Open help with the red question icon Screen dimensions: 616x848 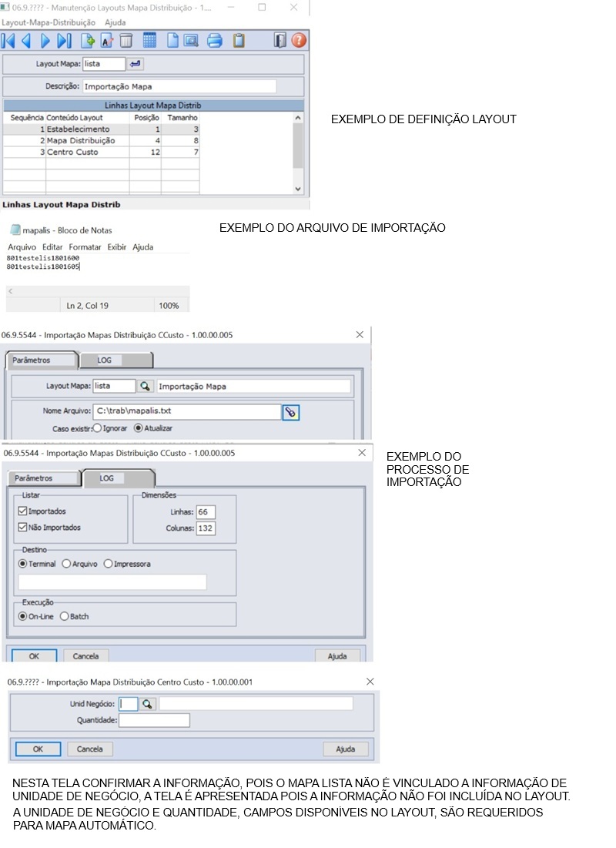[299, 41]
